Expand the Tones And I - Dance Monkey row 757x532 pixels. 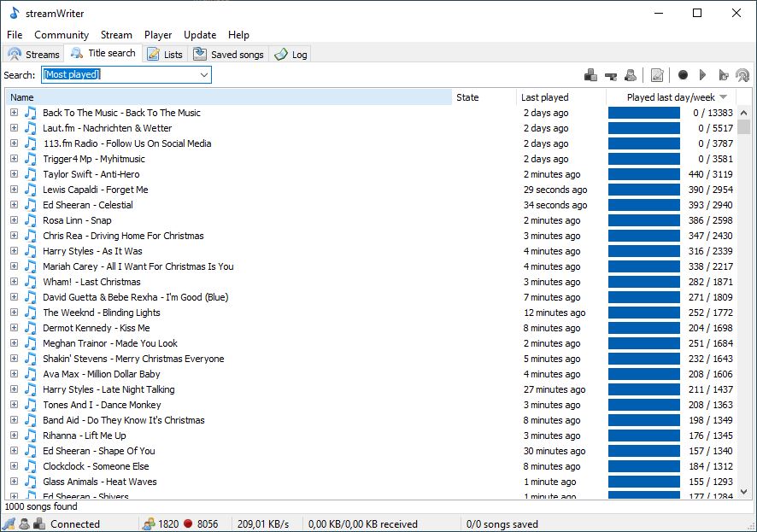14,405
